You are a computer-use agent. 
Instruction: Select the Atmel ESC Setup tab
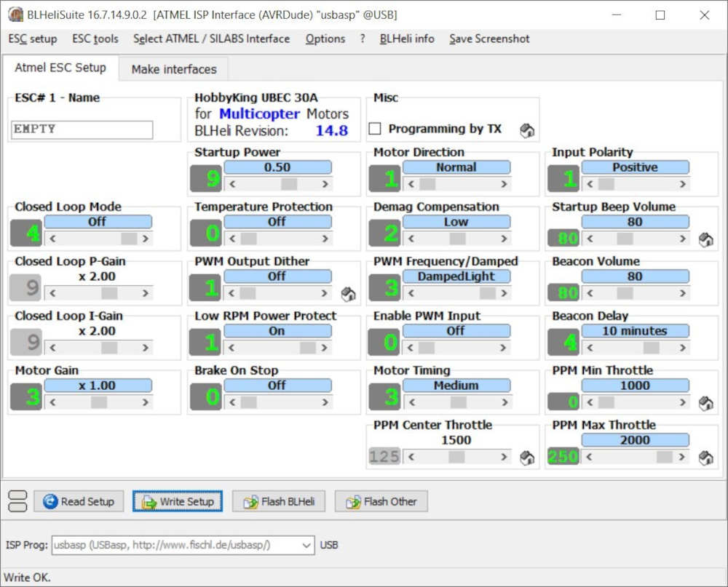click(60, 68)
